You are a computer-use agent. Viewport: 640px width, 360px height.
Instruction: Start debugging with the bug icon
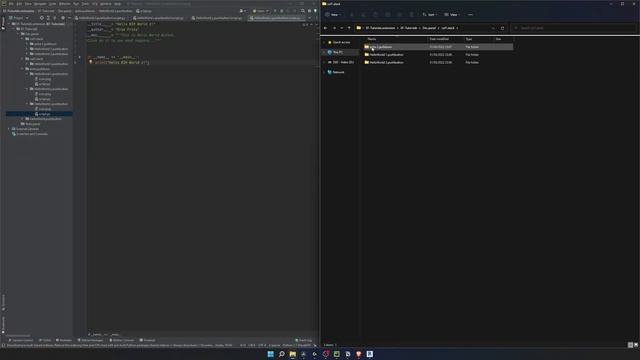click(x=282, y=11)
